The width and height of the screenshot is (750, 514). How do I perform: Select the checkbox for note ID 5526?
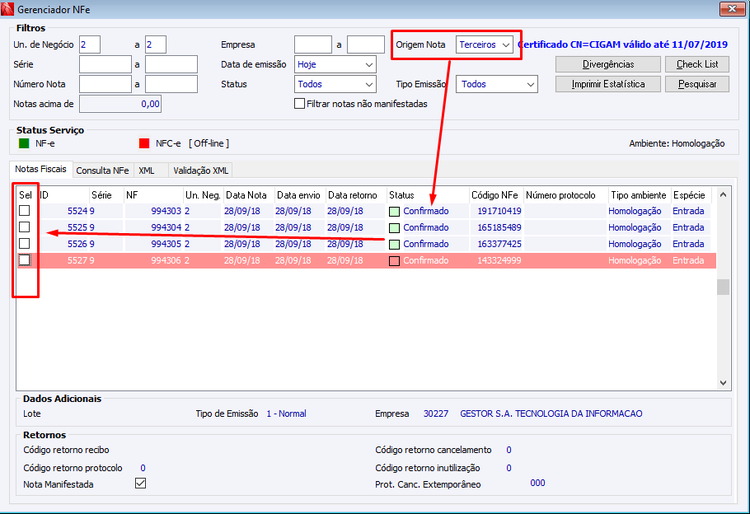point(24,243)
